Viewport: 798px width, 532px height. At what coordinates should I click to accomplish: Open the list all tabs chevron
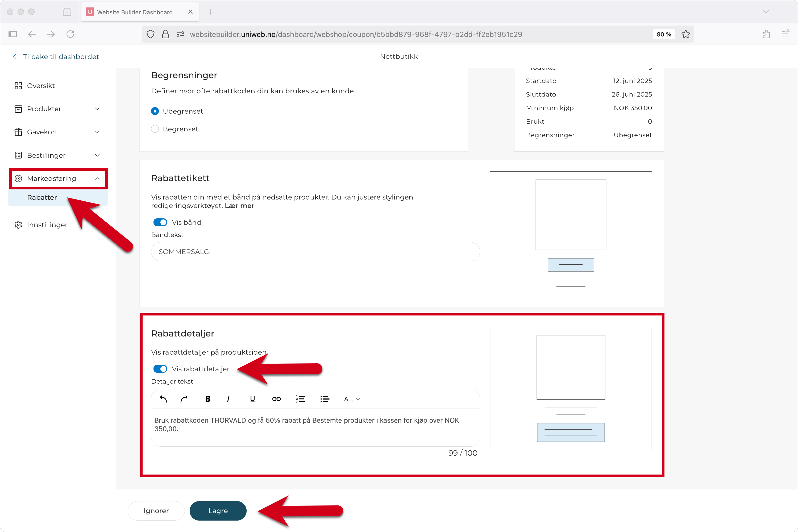[x=766, y=11]
